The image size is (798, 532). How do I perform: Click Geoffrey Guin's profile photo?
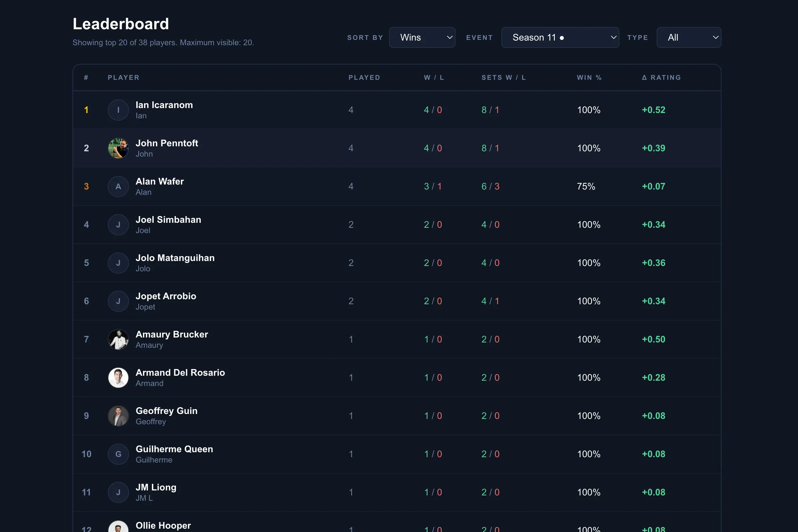pyautogui.click(x=118, y=416)
